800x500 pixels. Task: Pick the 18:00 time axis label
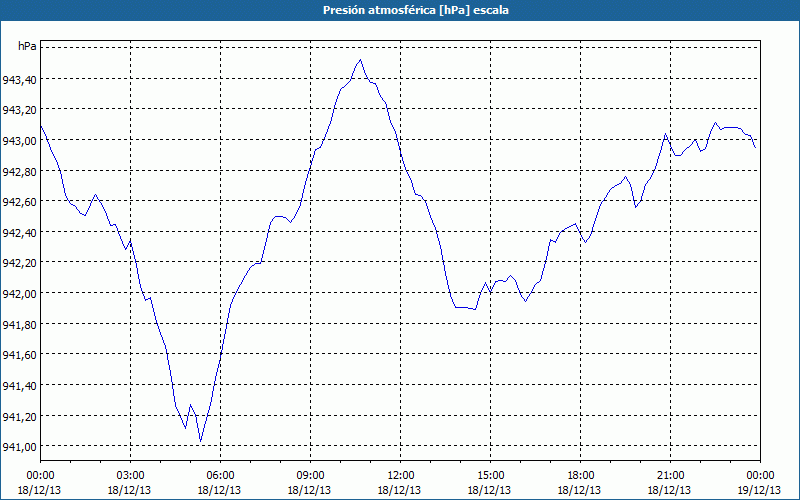(x=580, y=476)
